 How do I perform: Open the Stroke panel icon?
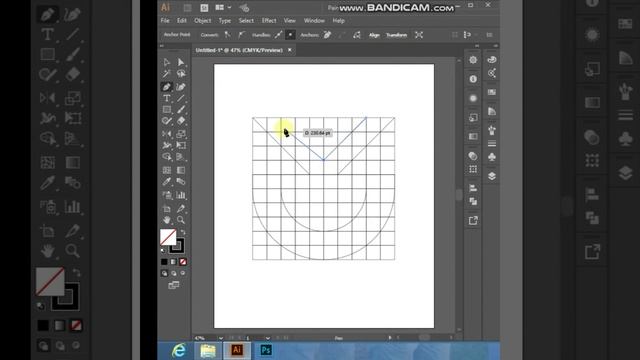click(x=492, y=143)
